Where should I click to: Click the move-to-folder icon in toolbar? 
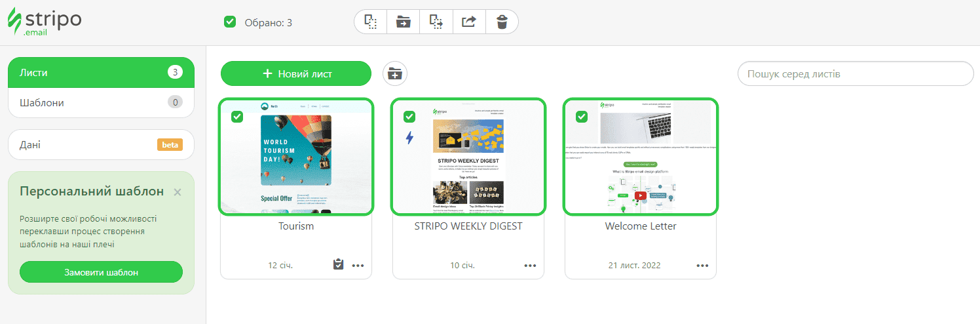coord(404,22)
